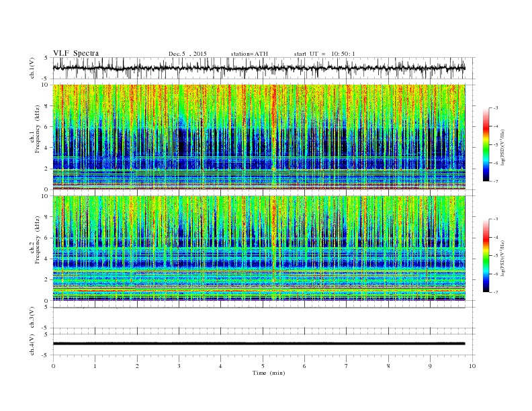Click the log(PSD) label beside ch.2 color bar
The width and height of the screenshot is (532, 411).
[x=502, y=259]
